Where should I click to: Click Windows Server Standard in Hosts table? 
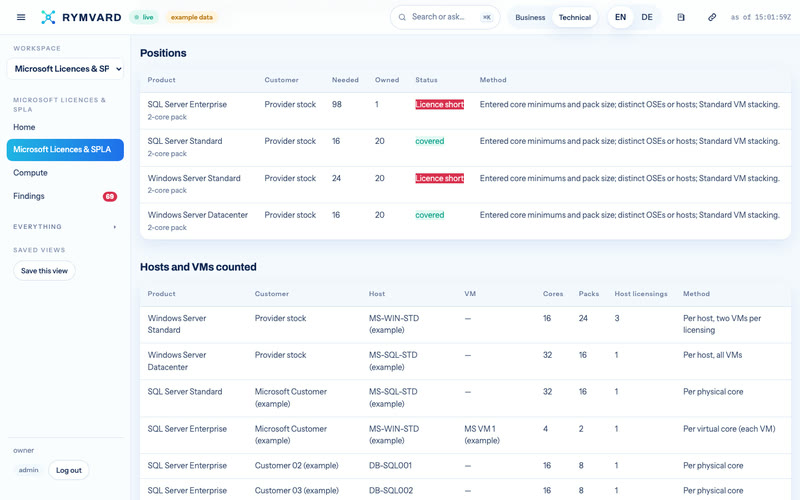tap(177, 324)
